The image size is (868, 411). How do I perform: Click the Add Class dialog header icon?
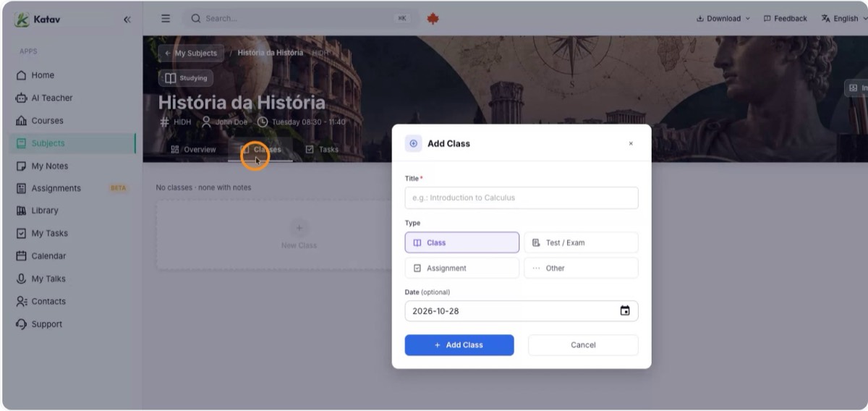[x=414, y=143]
